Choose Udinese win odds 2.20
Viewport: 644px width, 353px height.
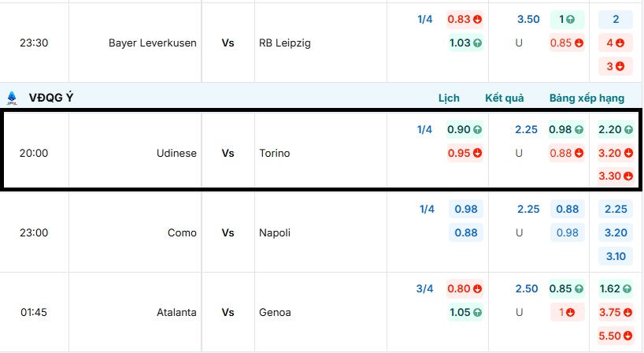pyautogui.click(x=616, y=130)
